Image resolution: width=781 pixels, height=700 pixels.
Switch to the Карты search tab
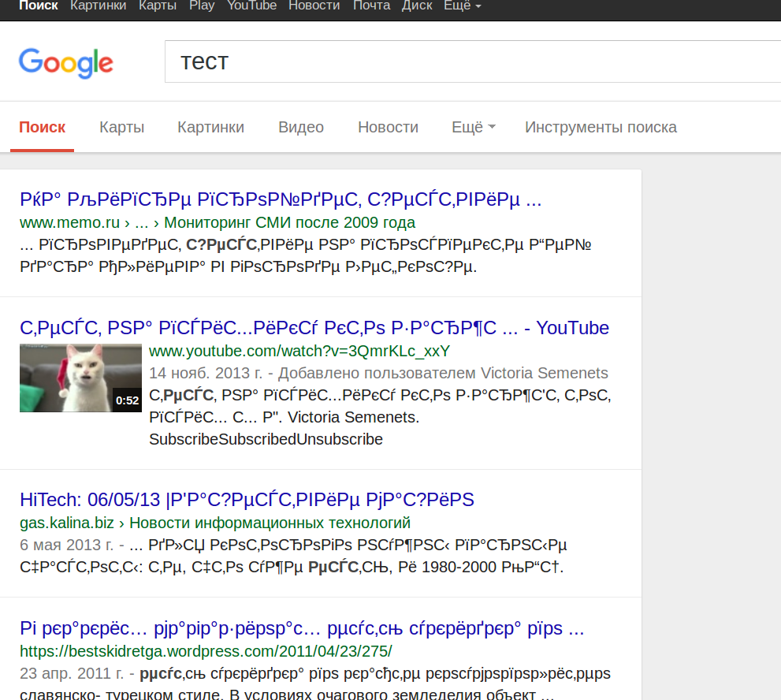coord(121,127)
